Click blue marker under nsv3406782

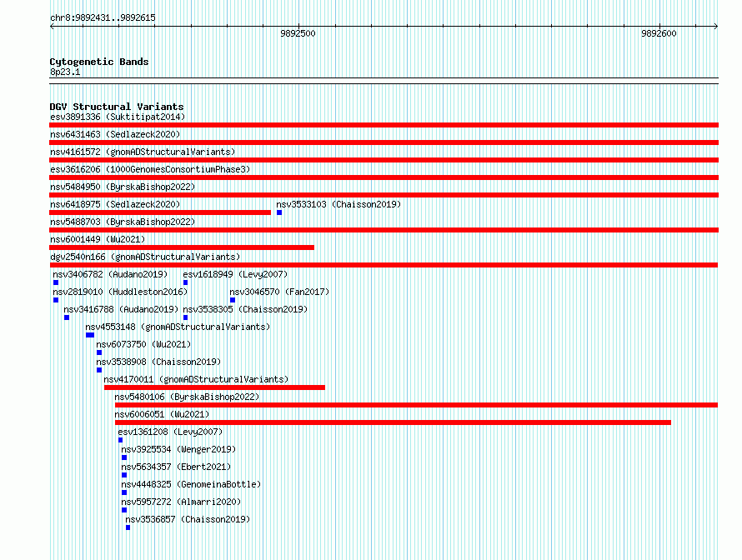tap(56, 282)
